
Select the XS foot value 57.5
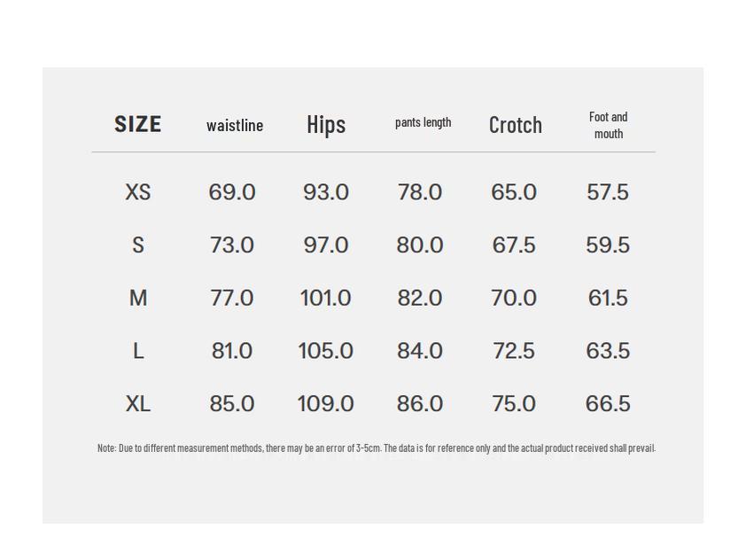[x=608, y=192]
